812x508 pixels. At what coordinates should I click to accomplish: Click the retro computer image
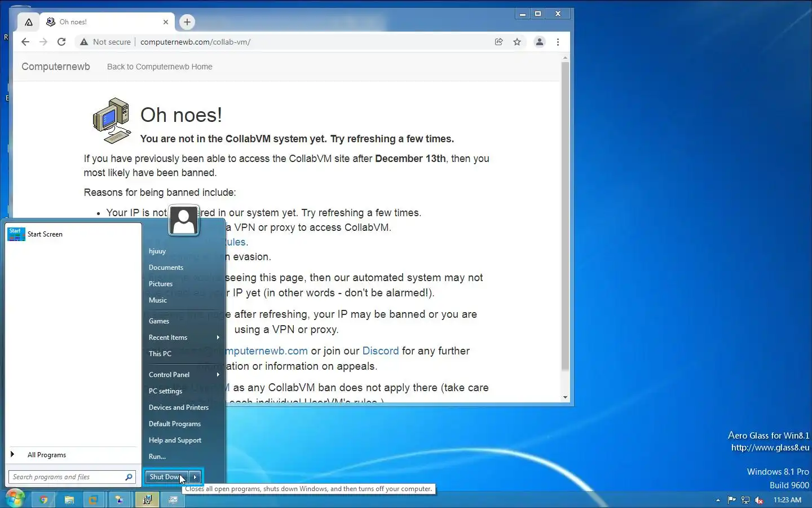point(112,121)
